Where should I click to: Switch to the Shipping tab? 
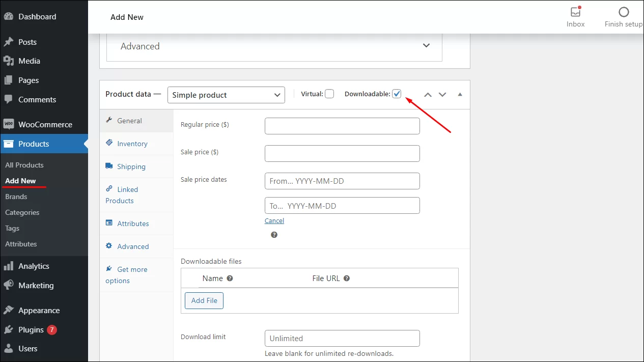click(x=131, y=166)
